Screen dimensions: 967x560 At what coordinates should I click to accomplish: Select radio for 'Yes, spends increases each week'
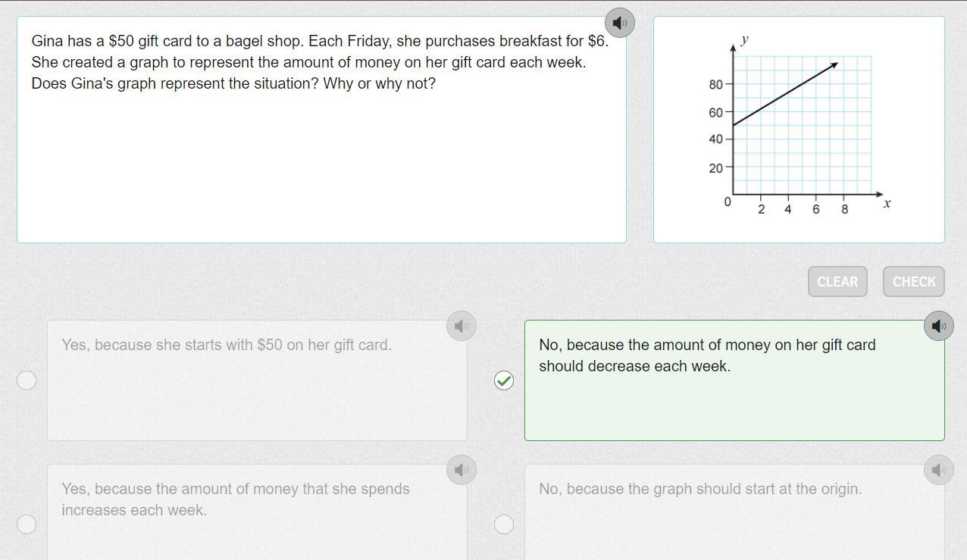[27, 524]
